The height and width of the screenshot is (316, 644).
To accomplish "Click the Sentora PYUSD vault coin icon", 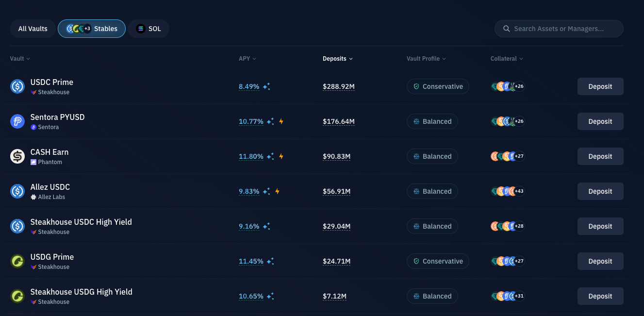I will [x=17, y=121].
